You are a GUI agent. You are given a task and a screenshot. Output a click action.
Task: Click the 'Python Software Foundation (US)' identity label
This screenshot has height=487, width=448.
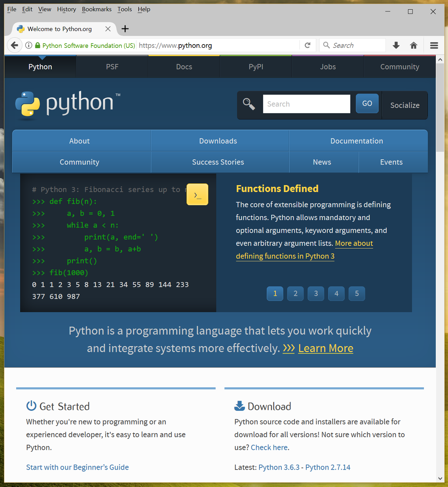coord(89,46)
